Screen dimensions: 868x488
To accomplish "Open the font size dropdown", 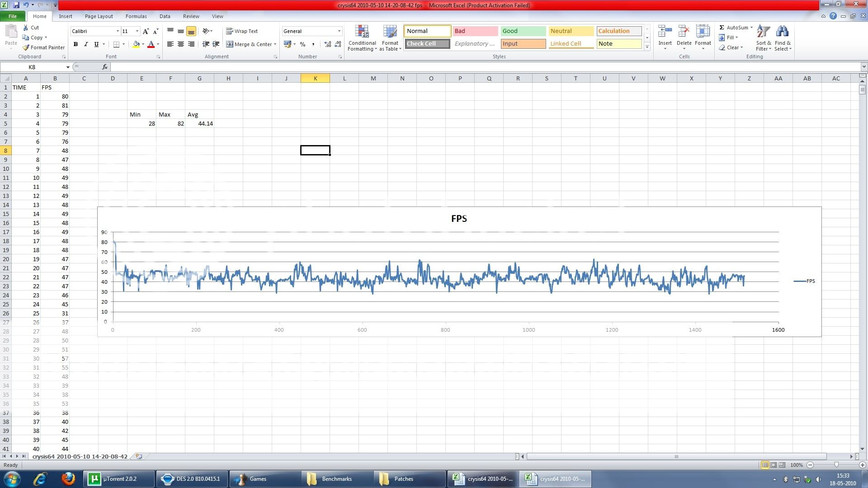I will 137,31.
